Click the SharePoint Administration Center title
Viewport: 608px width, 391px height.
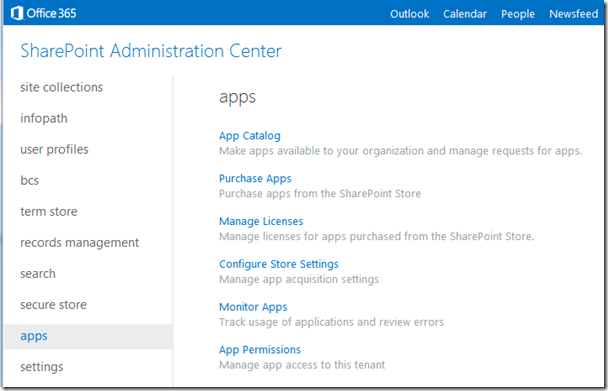click(x=151, y=51)
